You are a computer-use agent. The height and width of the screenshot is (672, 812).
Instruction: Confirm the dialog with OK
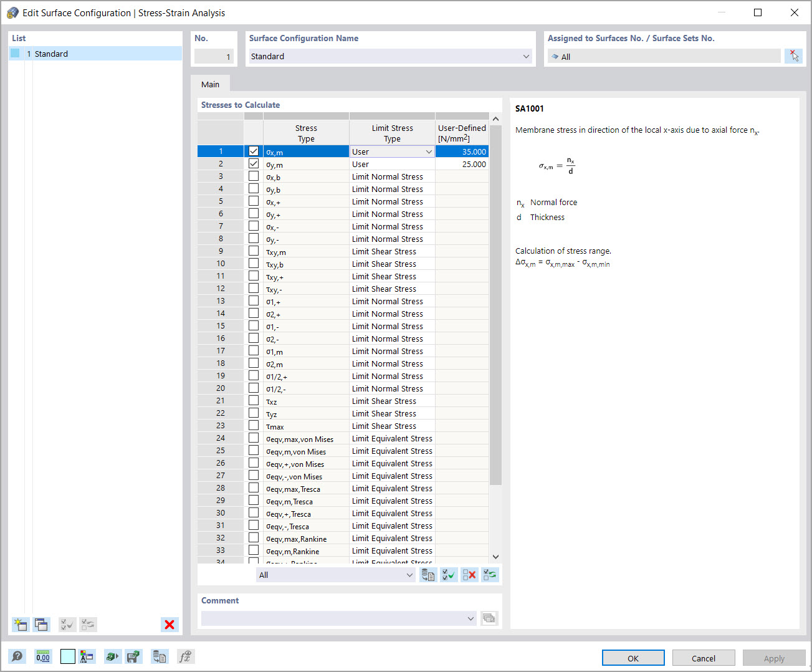pyautogui.click(x=633, y=658)
